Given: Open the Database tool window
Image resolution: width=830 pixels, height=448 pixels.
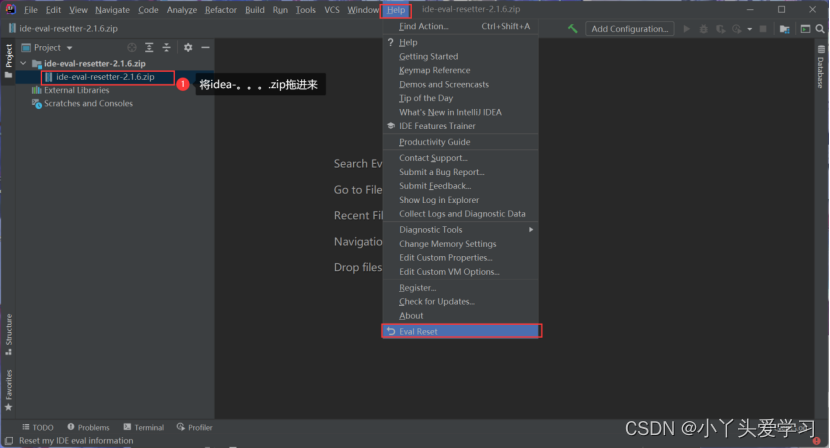Looking at the screenshot, I should coord(820,67).
